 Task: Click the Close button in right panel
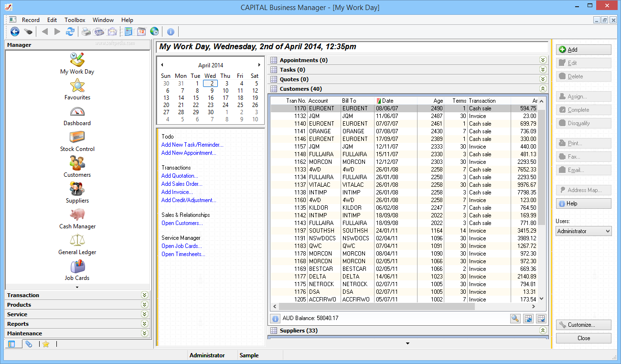584,338
